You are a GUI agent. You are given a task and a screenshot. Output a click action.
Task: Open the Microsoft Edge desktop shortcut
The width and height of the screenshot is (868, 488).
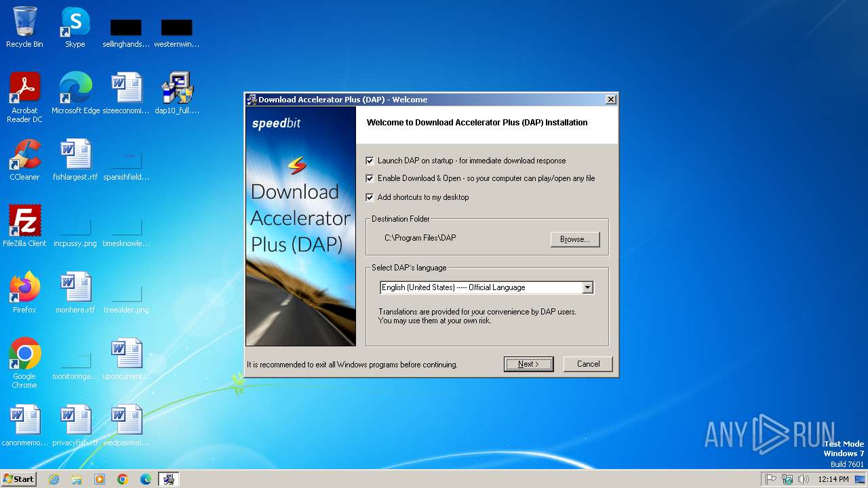(x=75, y=94)
